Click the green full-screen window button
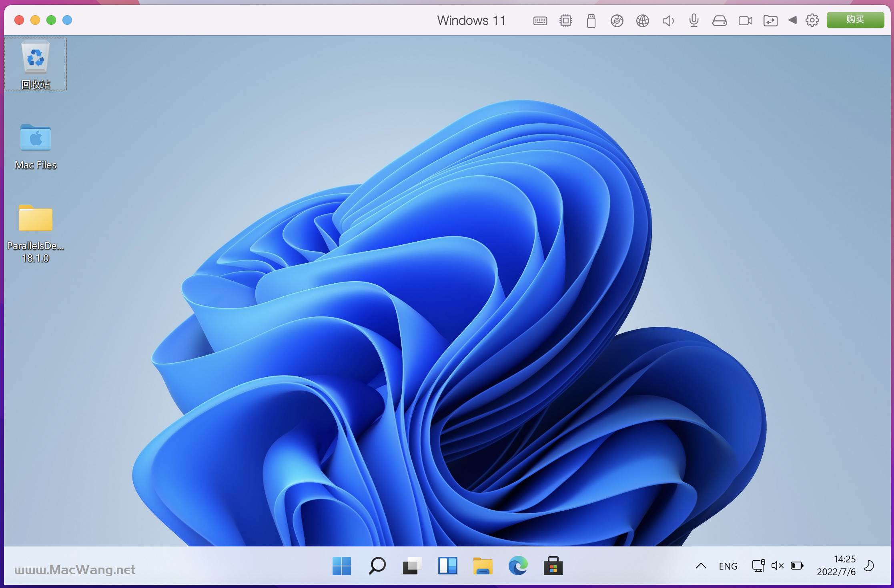The image size is (894, 588). [x=51, y=20]
